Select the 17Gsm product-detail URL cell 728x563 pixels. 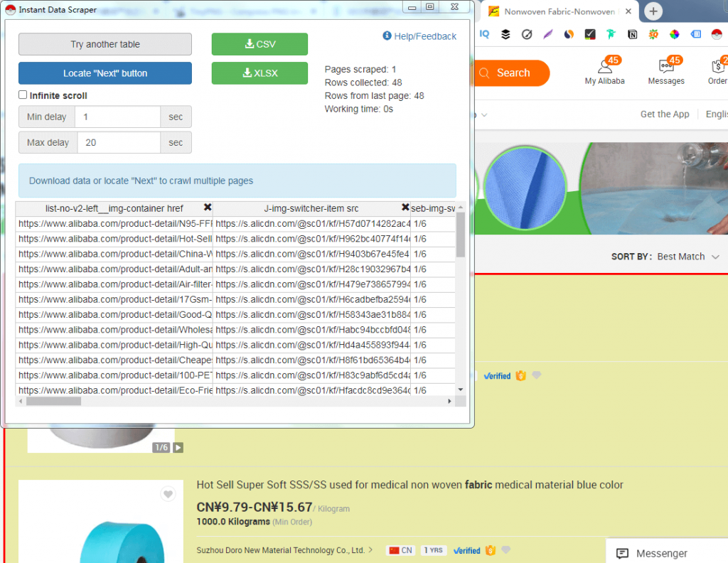point(114,300)
